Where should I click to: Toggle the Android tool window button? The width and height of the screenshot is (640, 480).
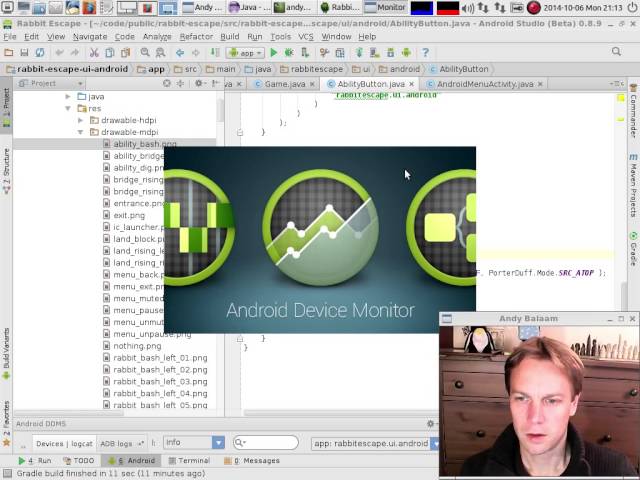pos(131,461)
